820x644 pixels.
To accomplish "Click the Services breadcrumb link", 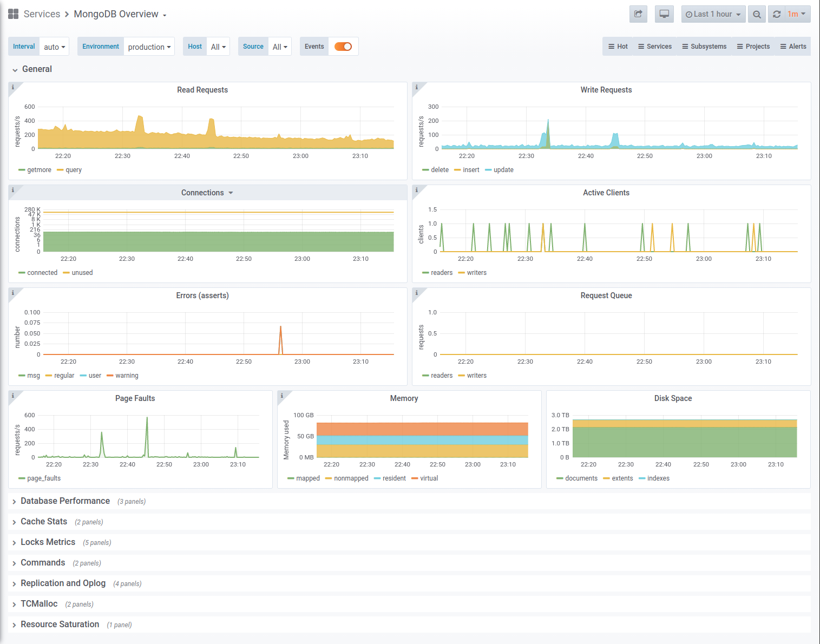I will pyautogui.click(x=42, y=14).
